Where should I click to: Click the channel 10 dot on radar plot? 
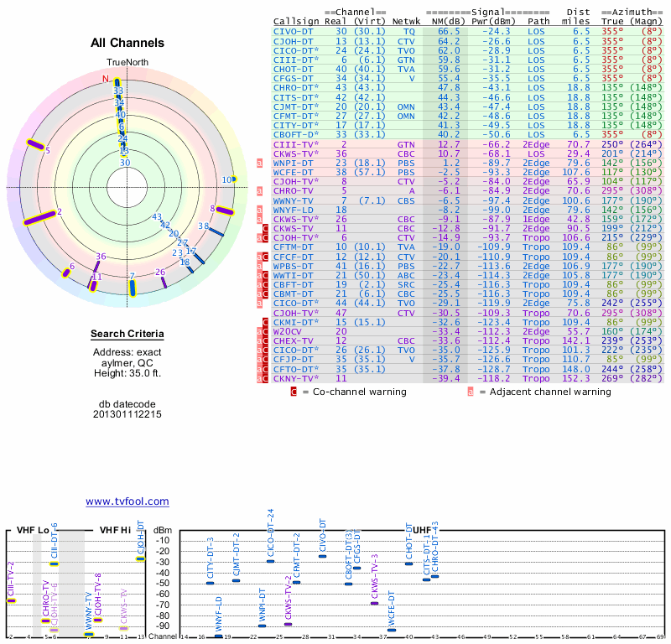pyautogui.click(x=235, y=179)
